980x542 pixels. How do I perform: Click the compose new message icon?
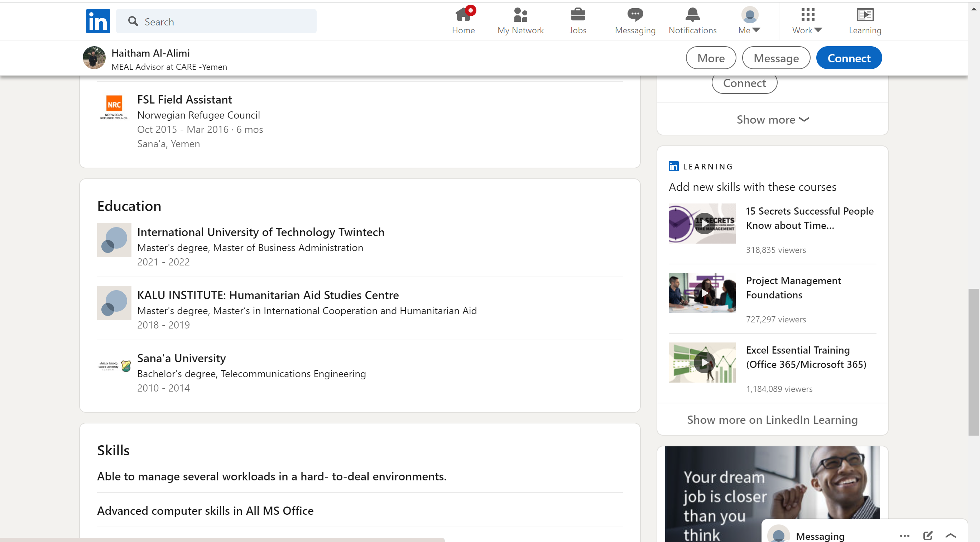pyautogui.click(x=927, y=535)
